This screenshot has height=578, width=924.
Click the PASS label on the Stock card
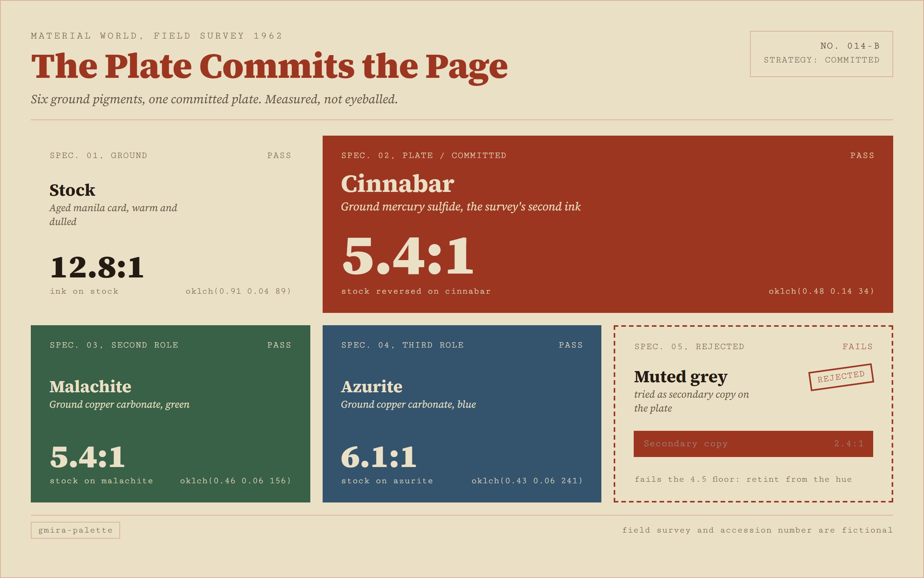click(x=279, y=155)
